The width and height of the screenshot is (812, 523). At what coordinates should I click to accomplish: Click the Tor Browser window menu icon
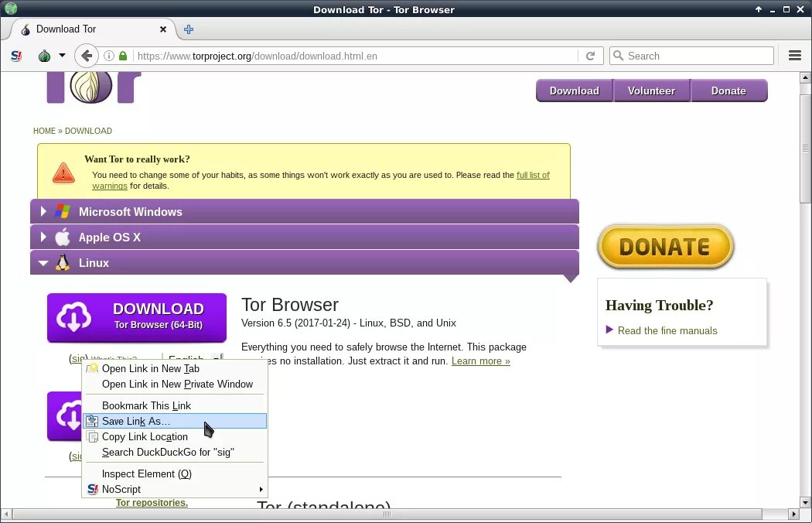(x=10, y=9)
